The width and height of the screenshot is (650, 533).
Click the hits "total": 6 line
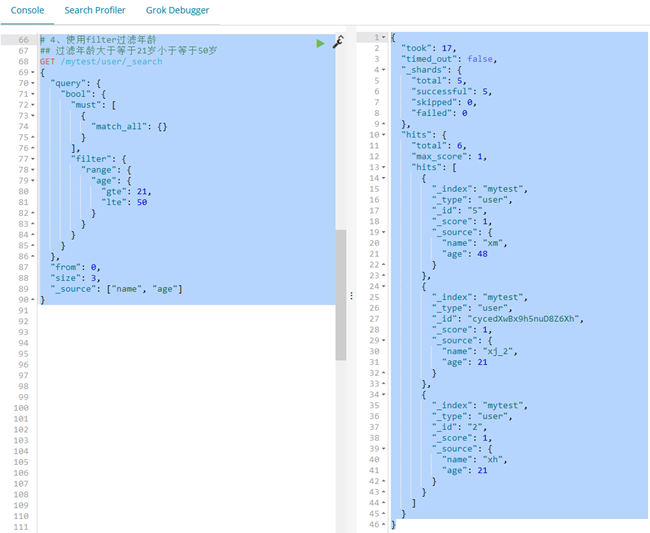pyautogui.click(x=439, y=145)
